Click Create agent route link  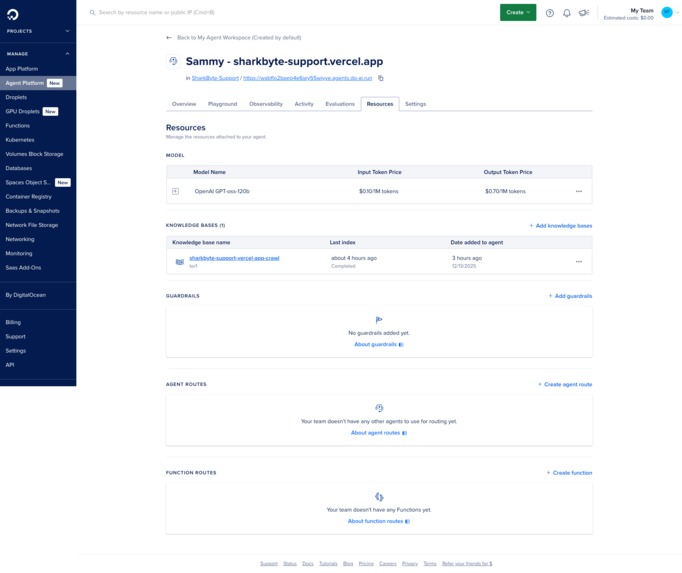point(565,385)
